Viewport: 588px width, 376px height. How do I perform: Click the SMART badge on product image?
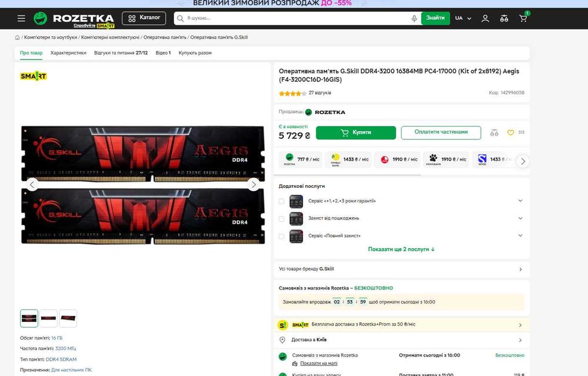[x=34, y=76]
